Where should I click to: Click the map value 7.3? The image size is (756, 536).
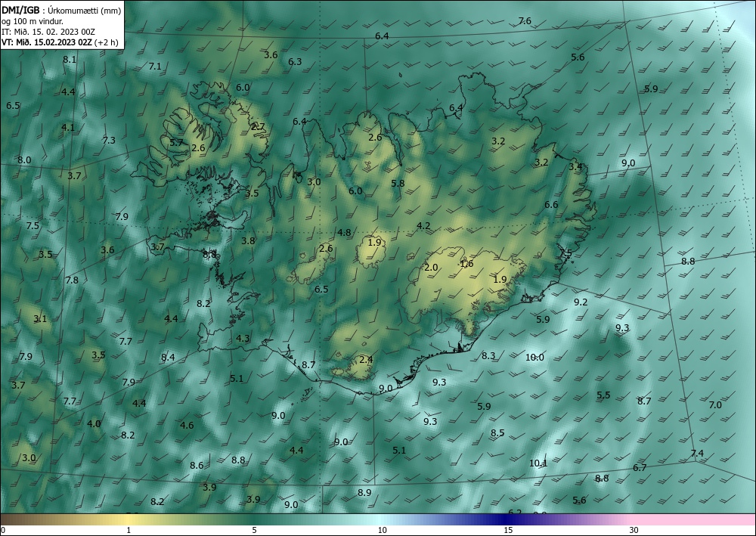(109, 141)
